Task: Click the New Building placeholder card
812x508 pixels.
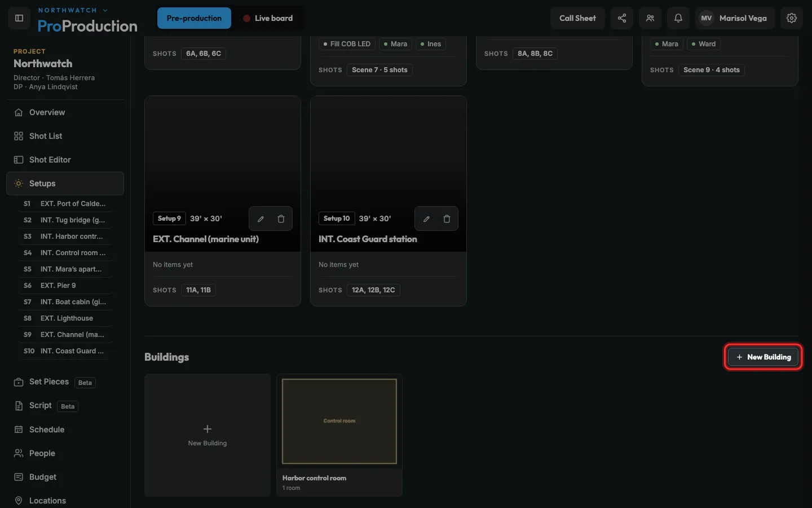Action: (x=208, y=435)
